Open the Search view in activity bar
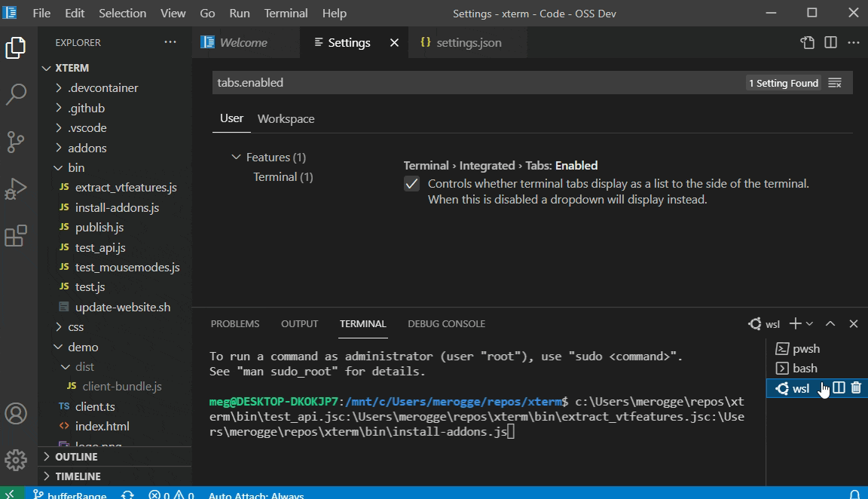Image resolution: width=868 pixels, height=499 pixels. [x=16, y=94]
